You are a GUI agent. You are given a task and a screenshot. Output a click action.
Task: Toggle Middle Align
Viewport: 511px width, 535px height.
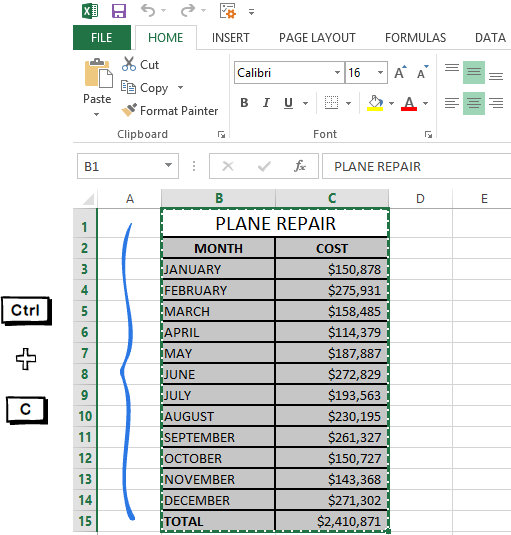474,72
